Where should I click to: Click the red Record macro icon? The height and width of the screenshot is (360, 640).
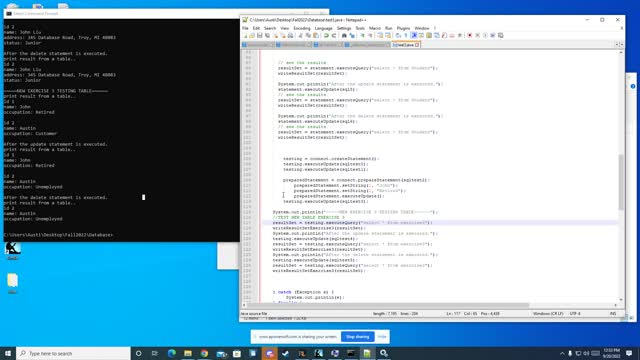[469, 36]
